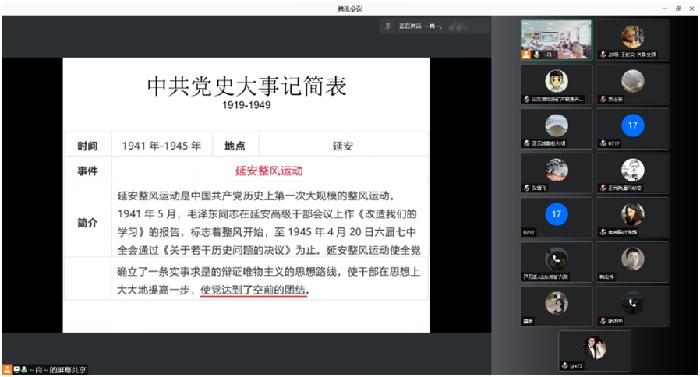Click the muted mic icon beside 张雪飞
Viewport: 700px width, 377px height.
(527, 188)
